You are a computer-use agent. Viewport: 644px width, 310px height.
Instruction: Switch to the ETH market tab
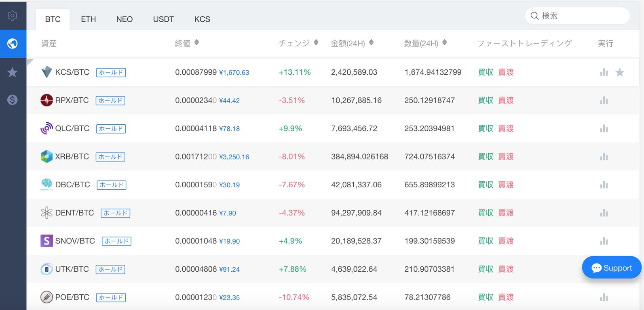click(x=89, y=19)
